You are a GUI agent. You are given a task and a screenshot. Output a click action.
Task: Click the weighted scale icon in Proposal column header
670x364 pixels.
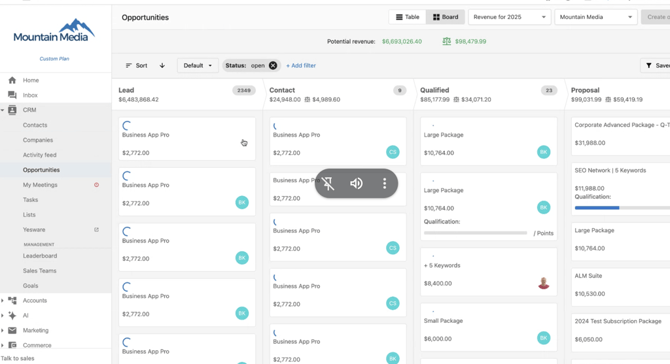tap(608, 100)
